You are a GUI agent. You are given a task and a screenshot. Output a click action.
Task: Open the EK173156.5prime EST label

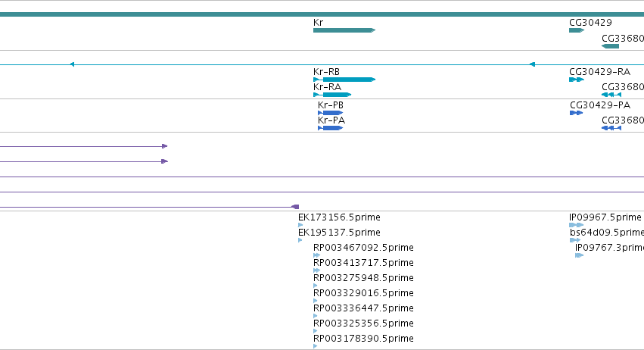point(339,217)
